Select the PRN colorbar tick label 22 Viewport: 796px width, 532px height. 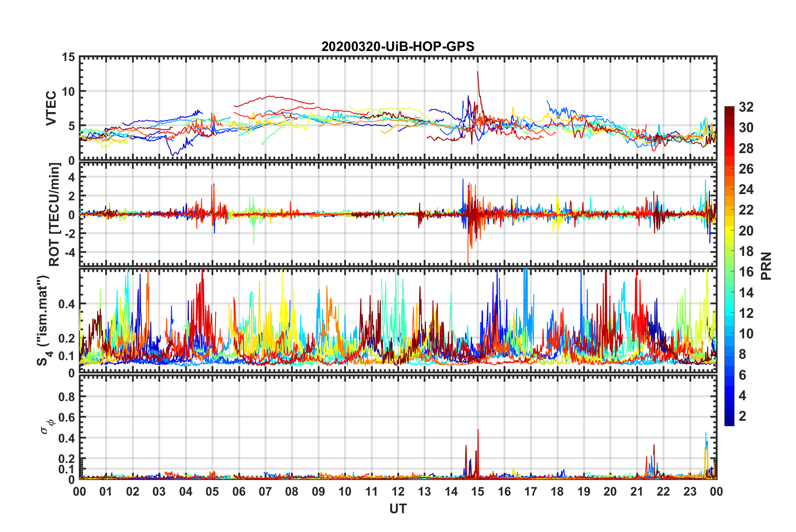pyautogui.click(x=746, y=210)
